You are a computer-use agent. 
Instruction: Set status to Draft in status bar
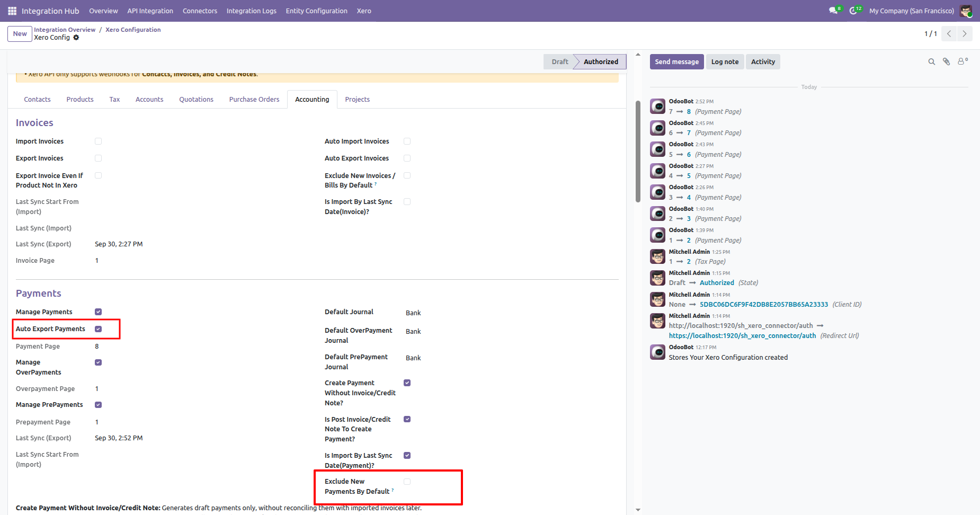click(559, 62)
